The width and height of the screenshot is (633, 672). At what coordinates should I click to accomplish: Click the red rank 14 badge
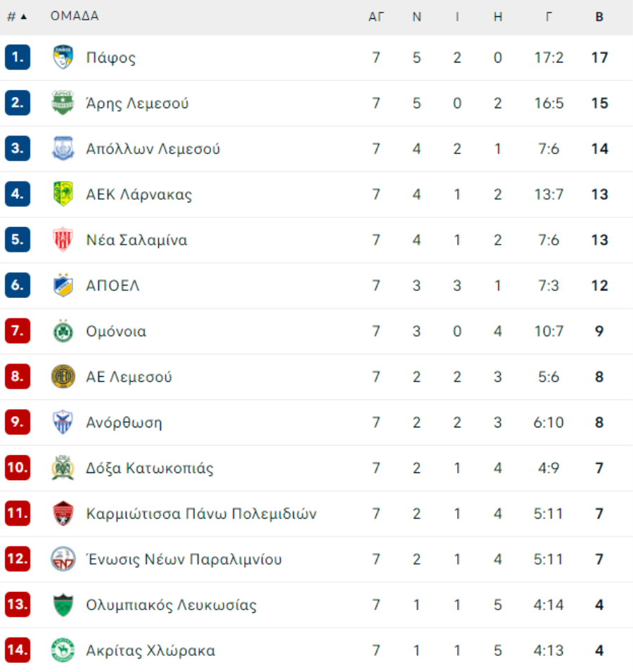coord(18,650)
